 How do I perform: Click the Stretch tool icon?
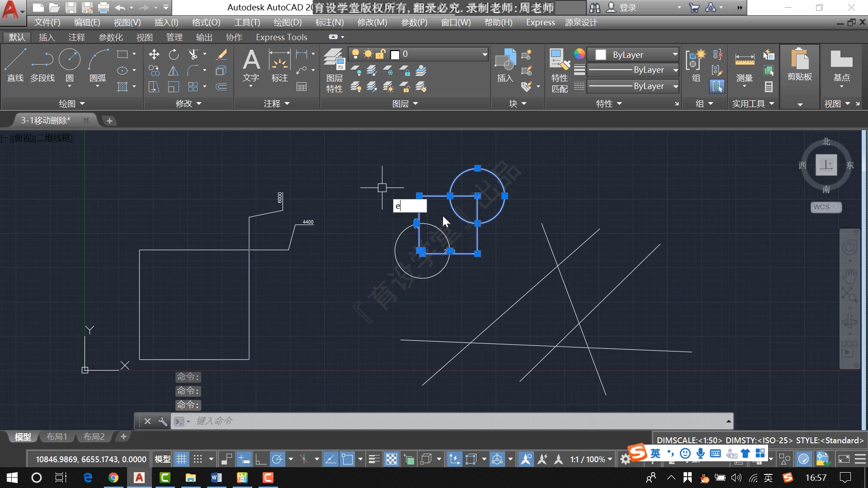point(154,87)
